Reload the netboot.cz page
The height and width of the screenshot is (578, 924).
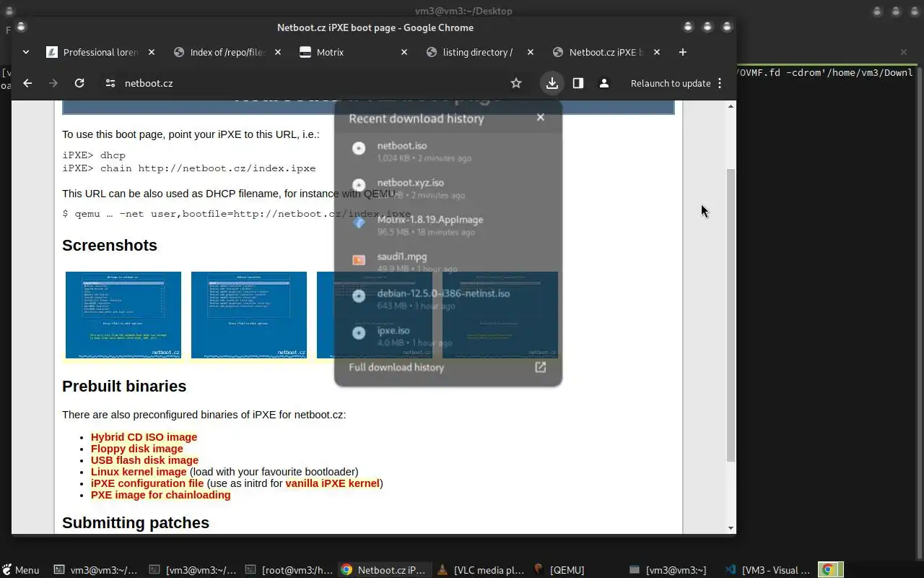[x=79, y=83]
